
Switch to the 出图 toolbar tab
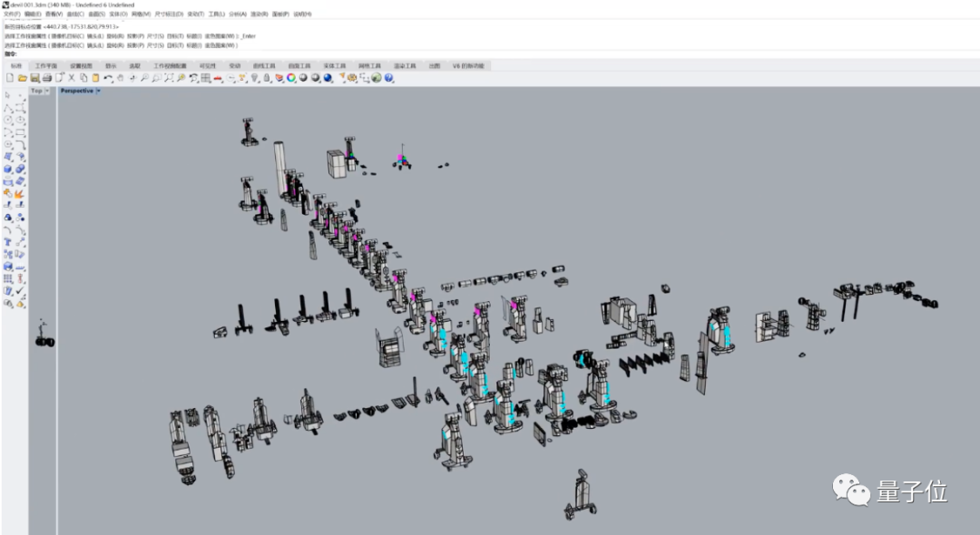coord(434,65)
